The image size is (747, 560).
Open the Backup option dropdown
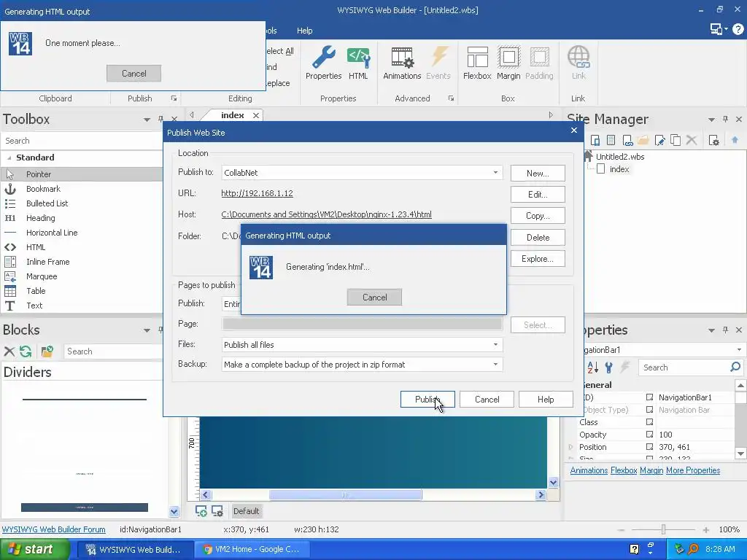point(495,365)
